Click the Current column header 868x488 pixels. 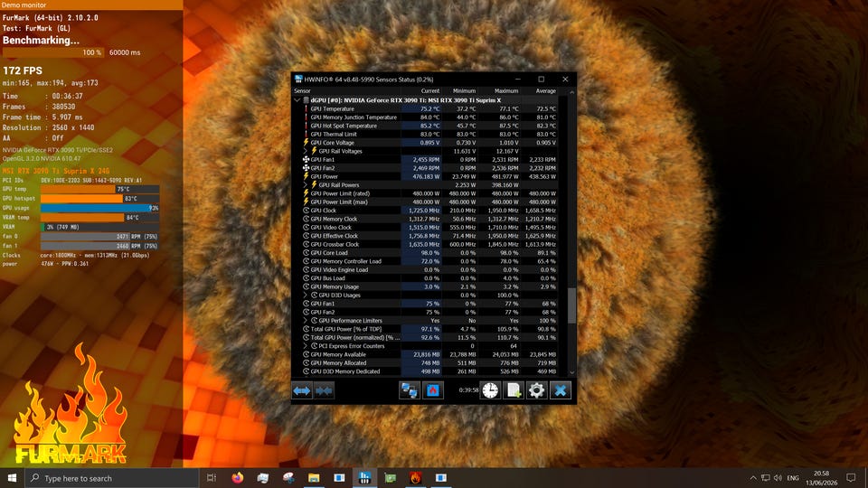[422, 90]
